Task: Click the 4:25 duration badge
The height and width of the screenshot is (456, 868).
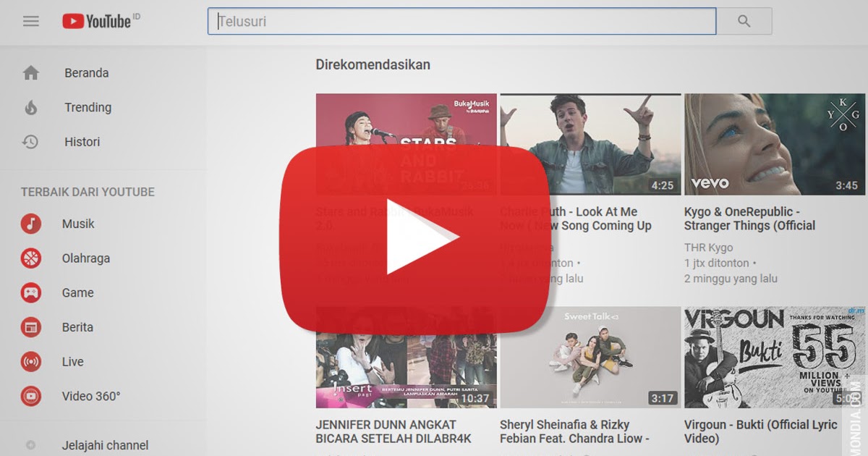Action: coord(662,185)
